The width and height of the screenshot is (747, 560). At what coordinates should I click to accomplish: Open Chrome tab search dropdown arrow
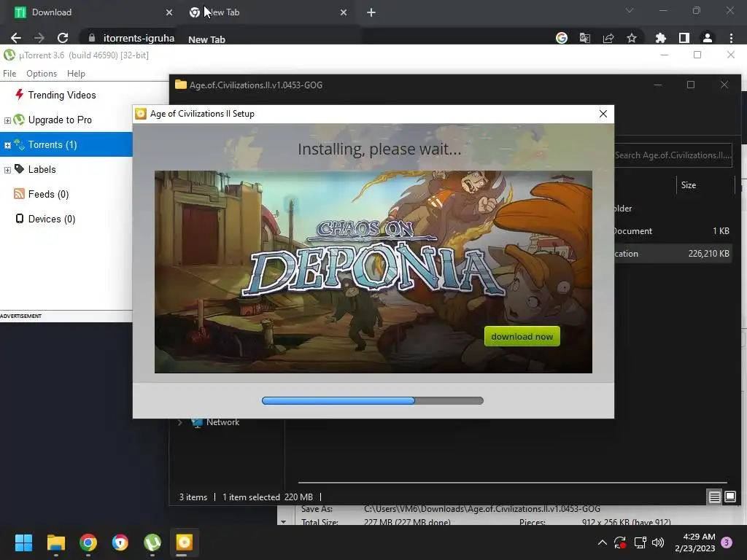[630, 10]
